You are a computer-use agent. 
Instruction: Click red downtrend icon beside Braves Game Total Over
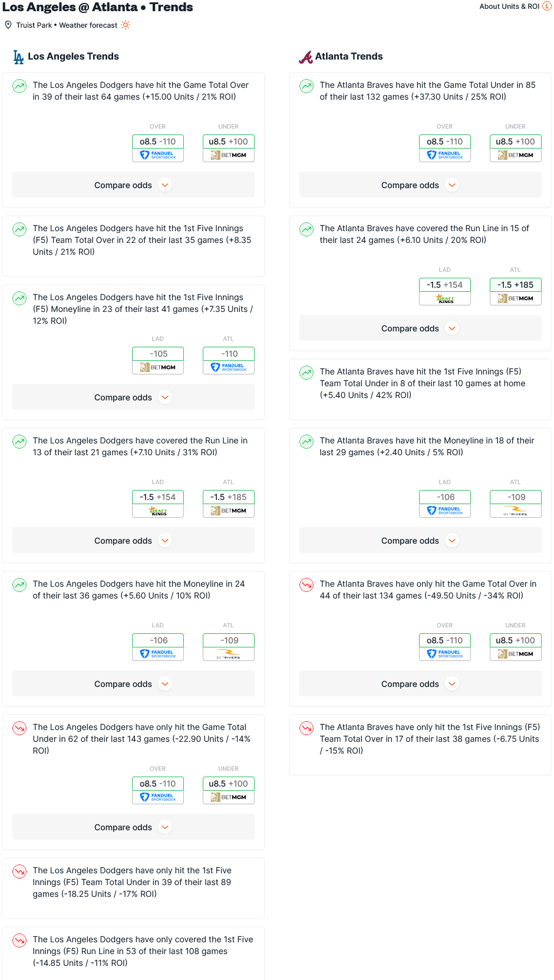[306, 584]
